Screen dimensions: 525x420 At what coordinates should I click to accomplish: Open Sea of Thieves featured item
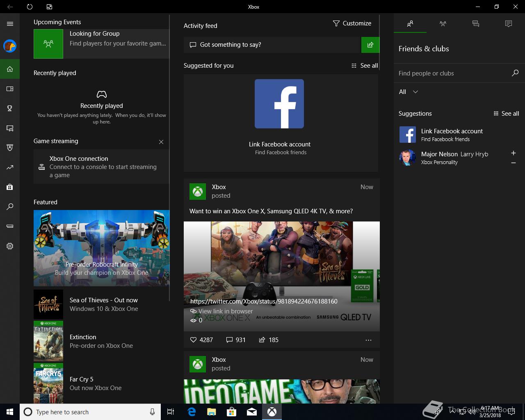pyautogui.click(x=101, y=304)
